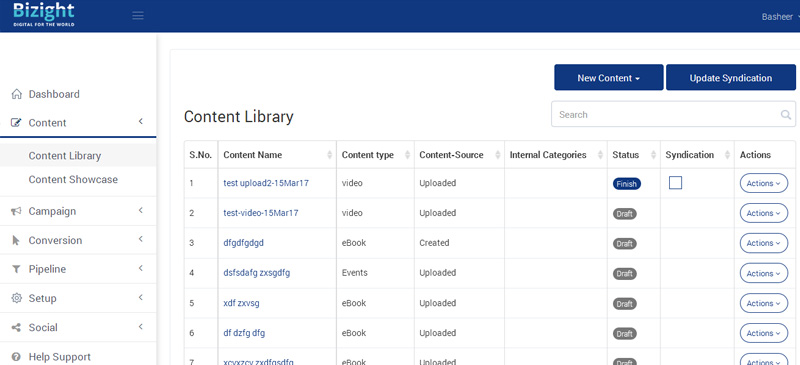
Task: Sort by Content Name column arrows
Action: (x=330, y=155)
